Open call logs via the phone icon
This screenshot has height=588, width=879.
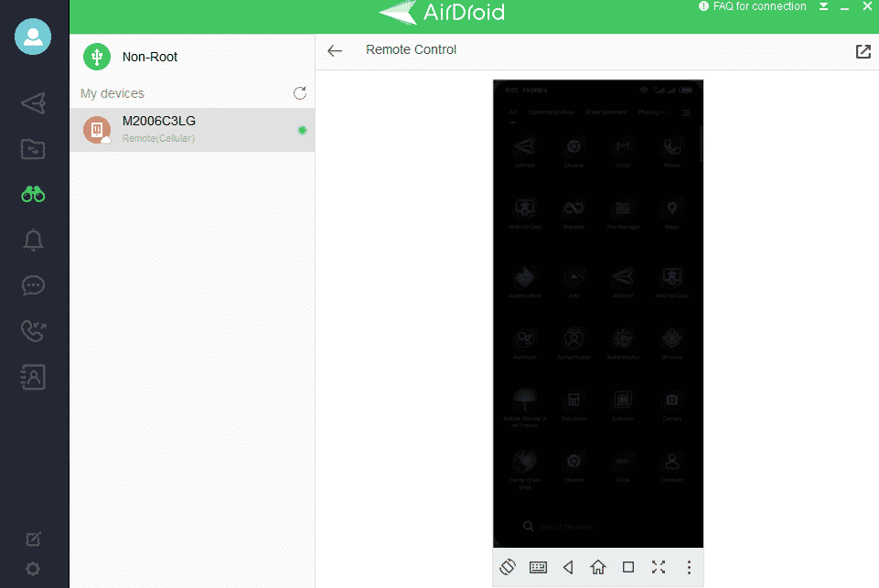(x=33, y=331)
